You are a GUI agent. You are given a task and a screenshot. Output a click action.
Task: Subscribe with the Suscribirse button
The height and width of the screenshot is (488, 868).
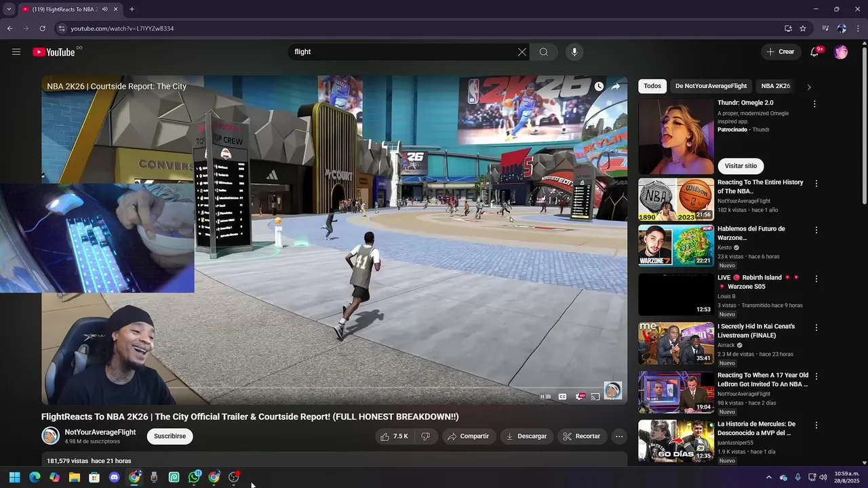[170, 436]
